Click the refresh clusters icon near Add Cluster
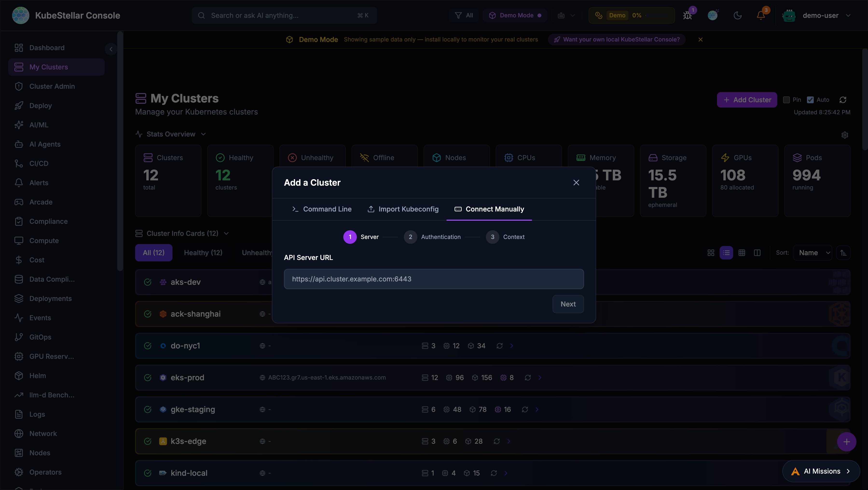The height and width of the screenshot is (490, 868). (x=843, y=100)
